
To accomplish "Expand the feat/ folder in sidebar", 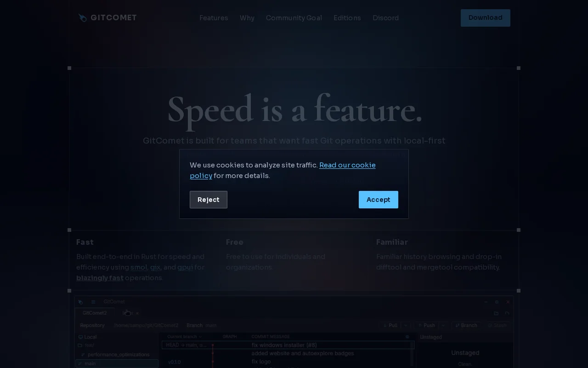I will point(86,345).
